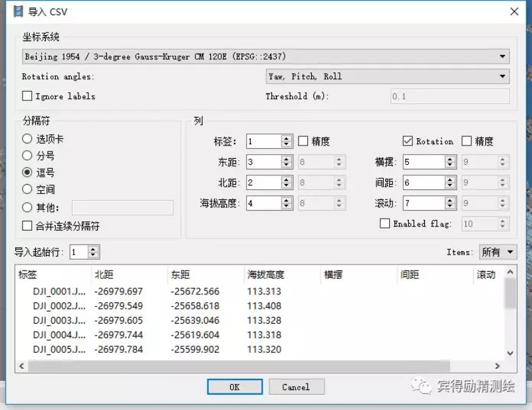
Task: Open the coordinate system dropdown
Action: pos(266,57)
